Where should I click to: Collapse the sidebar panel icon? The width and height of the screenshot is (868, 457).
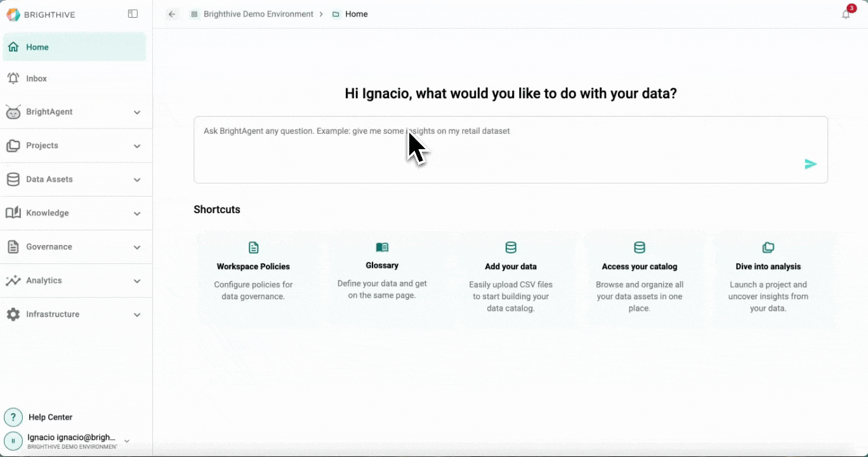coord(133,14)
